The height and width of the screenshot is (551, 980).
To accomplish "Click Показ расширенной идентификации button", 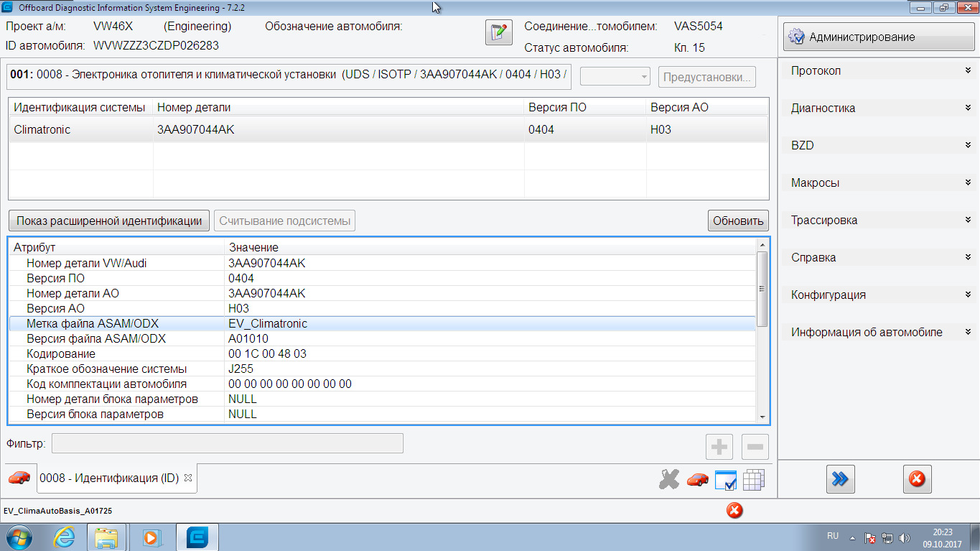I will point(109,221).
